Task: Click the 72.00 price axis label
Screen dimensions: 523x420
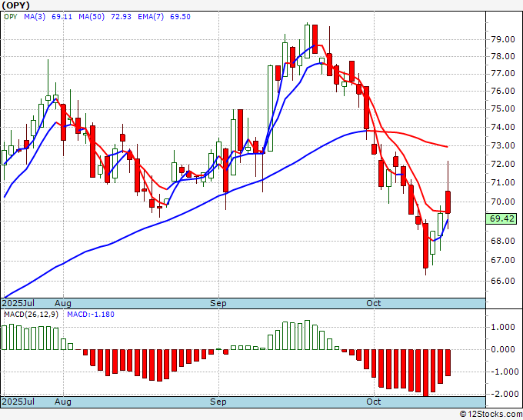Action: coord(503,164)
